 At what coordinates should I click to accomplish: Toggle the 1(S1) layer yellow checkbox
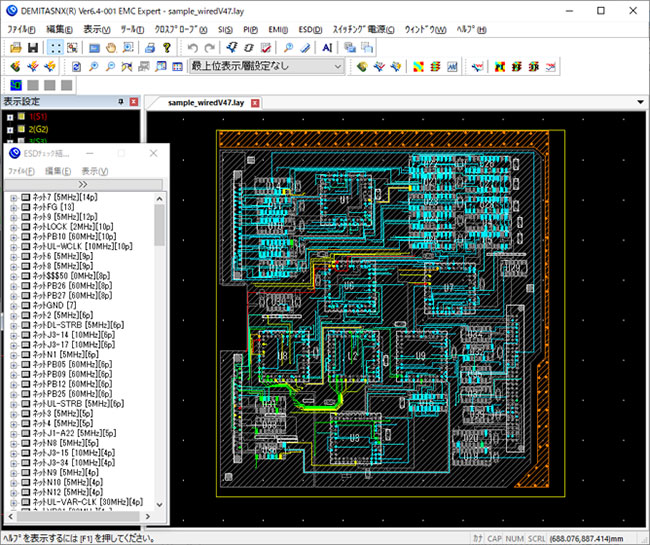pyautogui.click(x=21, y=117)
